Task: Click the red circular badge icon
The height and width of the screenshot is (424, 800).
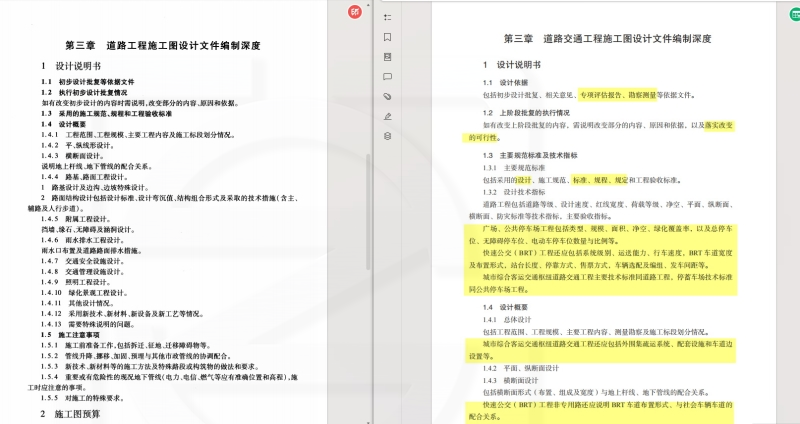Action: [354, 12]
